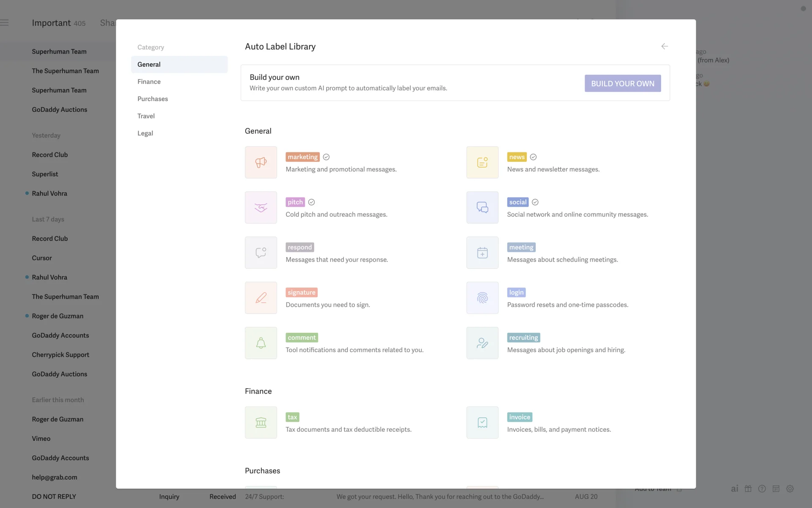Click the news newsletter icon tile

click(482, 162)
